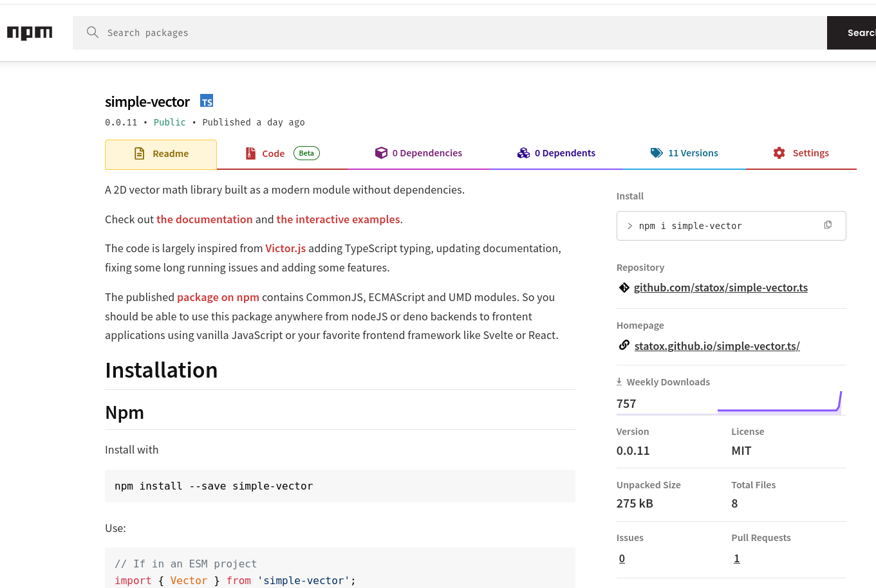Click the Code file icon
This screenshot has width=876, height=588.
[x=250, y=153]
